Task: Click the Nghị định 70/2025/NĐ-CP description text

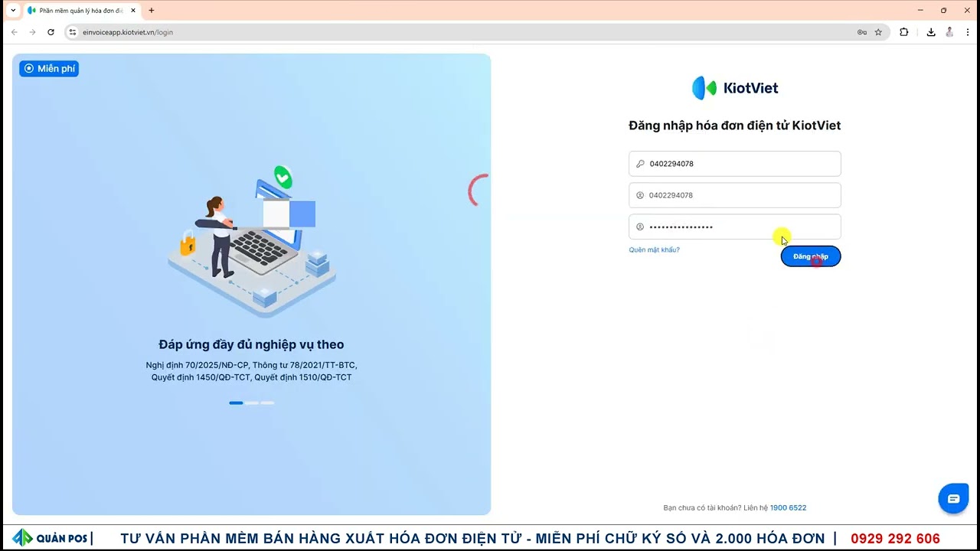Action: click(x=251, y=371)
